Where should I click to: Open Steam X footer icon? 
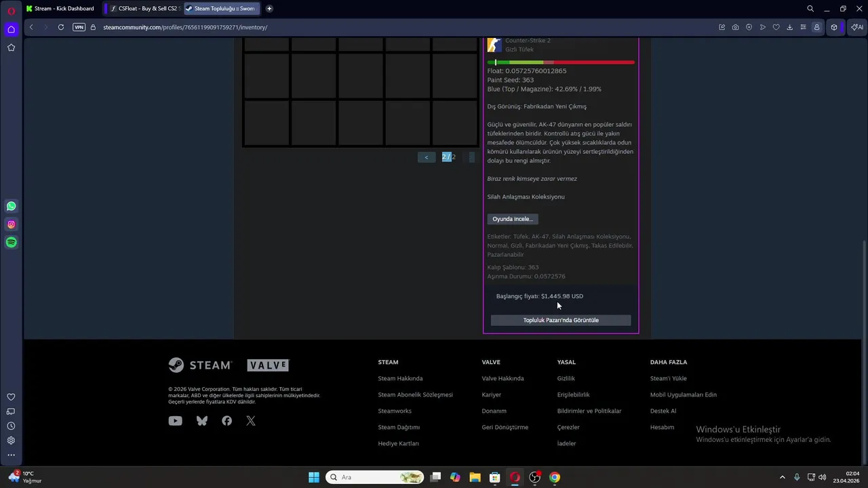(x=251, y=421)
